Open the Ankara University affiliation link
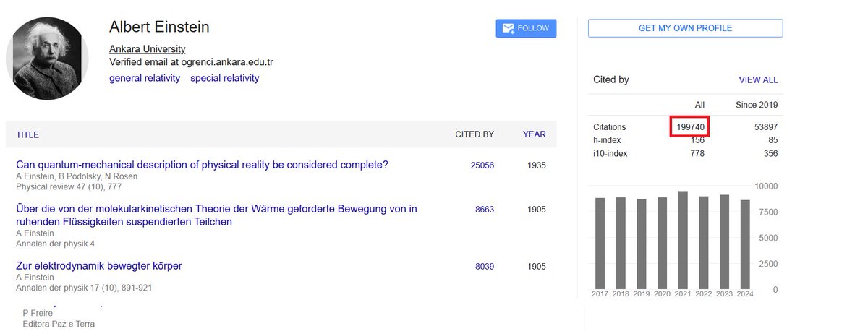The width and height of the screenshot is (868, 331). pyautogui.click(x=147, y=49)
